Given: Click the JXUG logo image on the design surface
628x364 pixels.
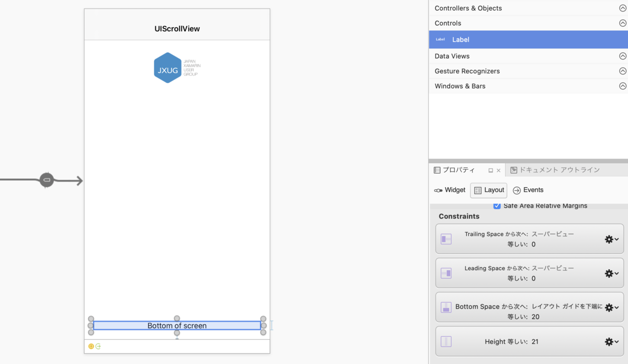Looking at the screenshot, I should pos(177,67).
